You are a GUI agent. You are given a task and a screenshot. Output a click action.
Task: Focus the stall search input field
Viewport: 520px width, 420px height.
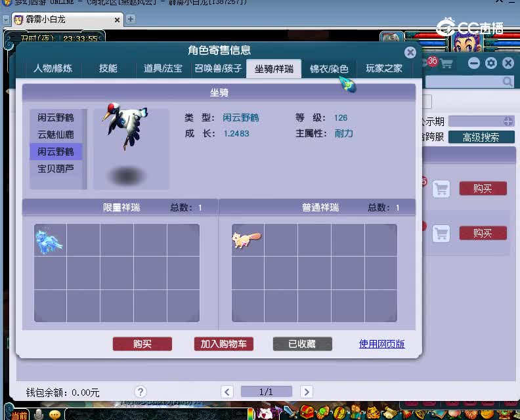(x=464, y=81)
